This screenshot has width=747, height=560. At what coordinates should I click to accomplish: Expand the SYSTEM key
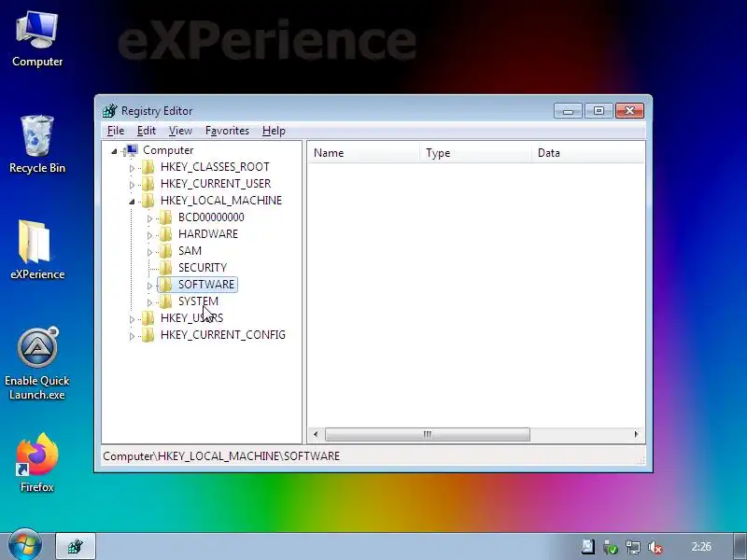point(149,302)
